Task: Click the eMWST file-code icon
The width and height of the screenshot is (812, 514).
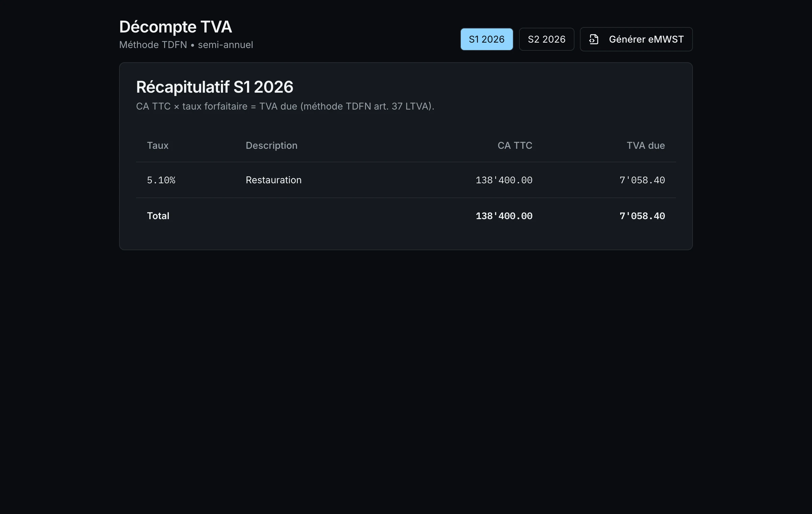Action: pyautogui.click(x=594, y=39)
